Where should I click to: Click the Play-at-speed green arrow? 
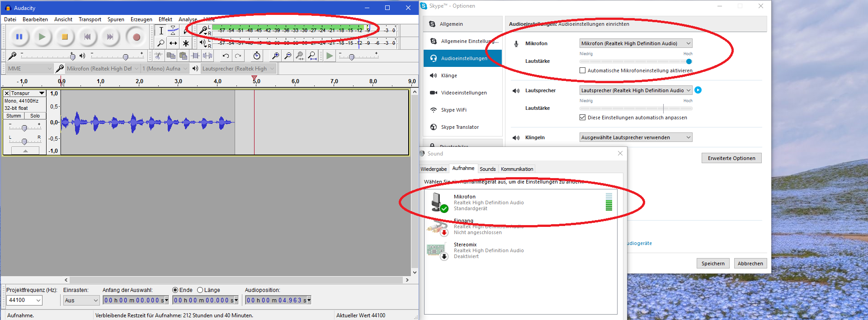click(x=330, y=56)
